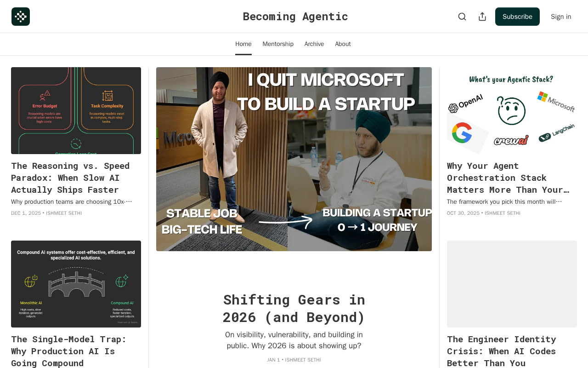Click the Becoming Agentic site title
588x368 pixels.
click(295, 17)
